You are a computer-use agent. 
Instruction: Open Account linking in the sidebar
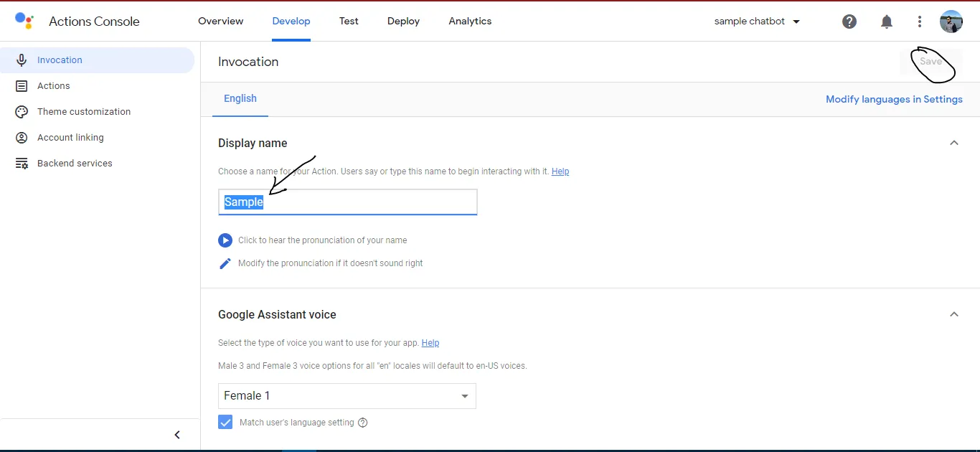[97, 138]
